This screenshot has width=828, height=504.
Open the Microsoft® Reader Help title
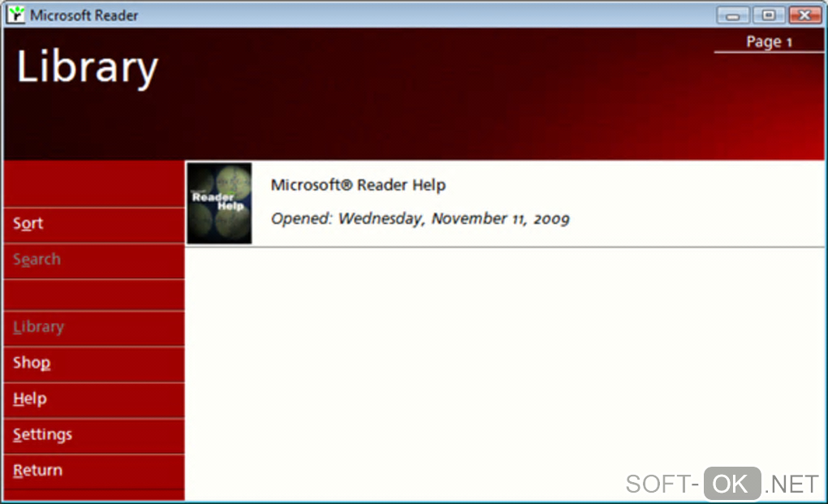[x=358, y=185]
